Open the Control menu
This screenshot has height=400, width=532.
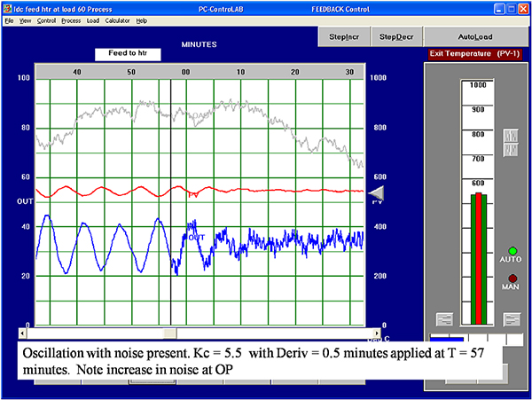coord(46,20)
